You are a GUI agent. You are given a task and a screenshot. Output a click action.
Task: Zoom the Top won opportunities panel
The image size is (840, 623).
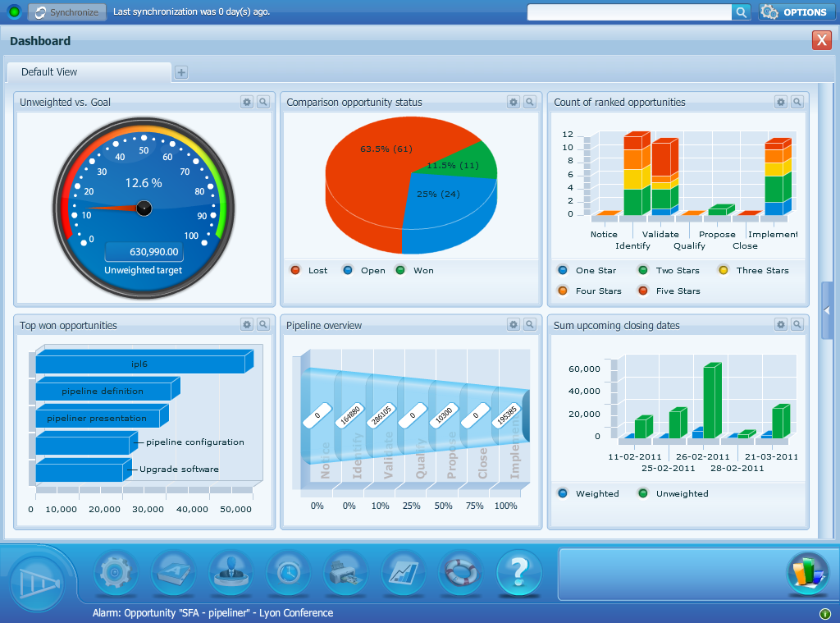pyautogui.click(x=263, y=324)
